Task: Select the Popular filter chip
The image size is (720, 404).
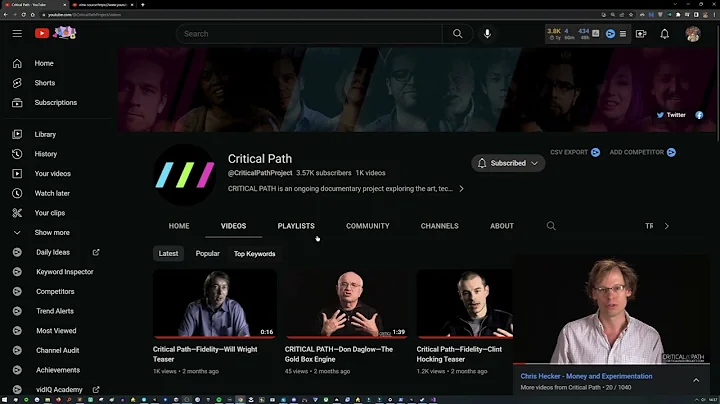Action: 208,253
